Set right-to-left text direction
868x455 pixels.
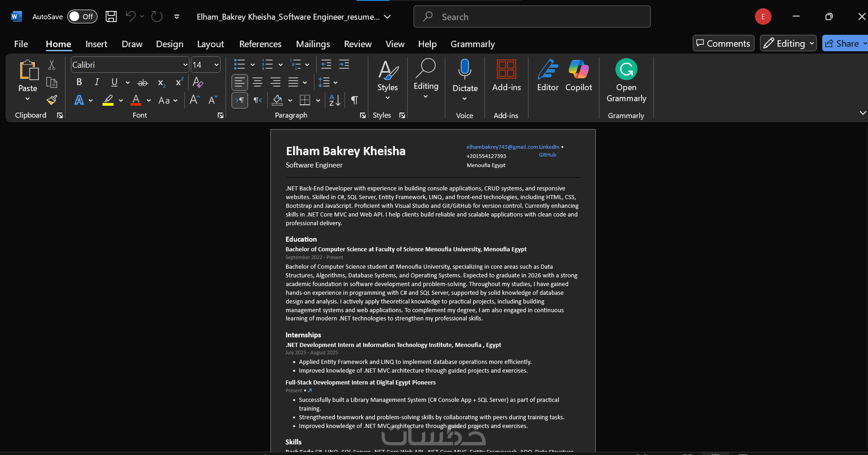pyautogui.click(x=258, y=100)
